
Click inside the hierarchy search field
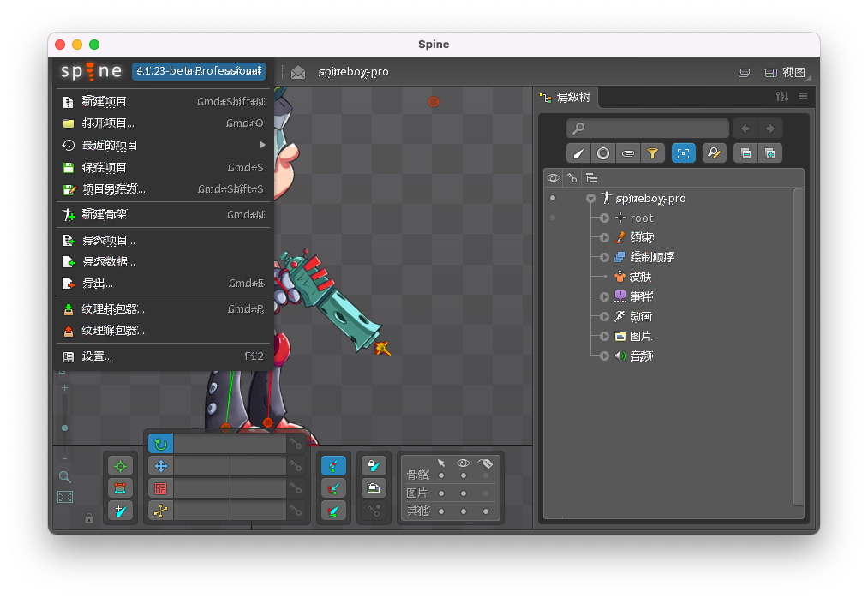[647, 128]
